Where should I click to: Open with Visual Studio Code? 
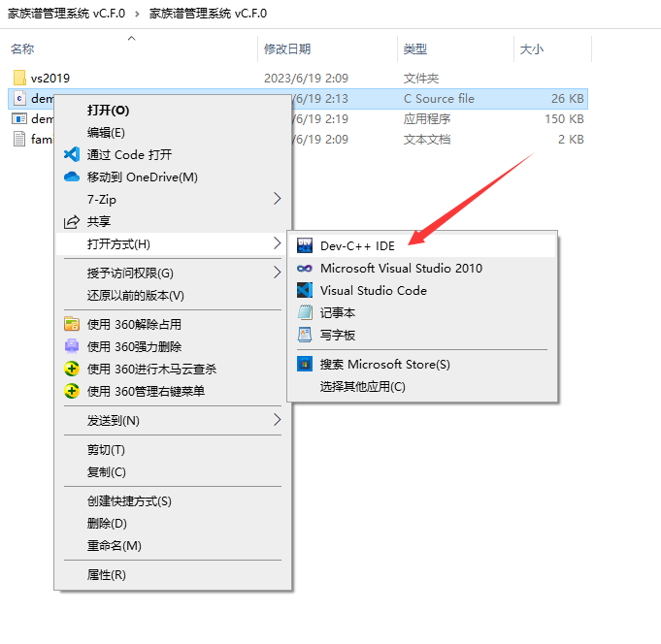(422, 290)
